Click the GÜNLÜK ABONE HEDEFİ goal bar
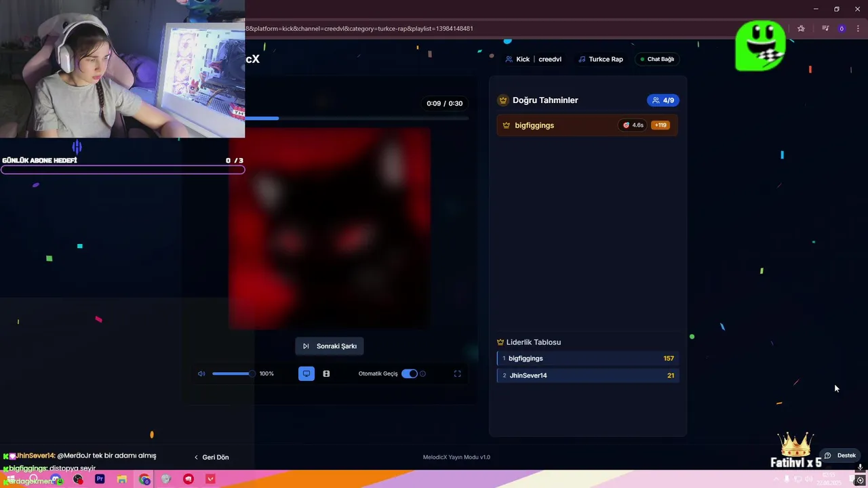 123,169
